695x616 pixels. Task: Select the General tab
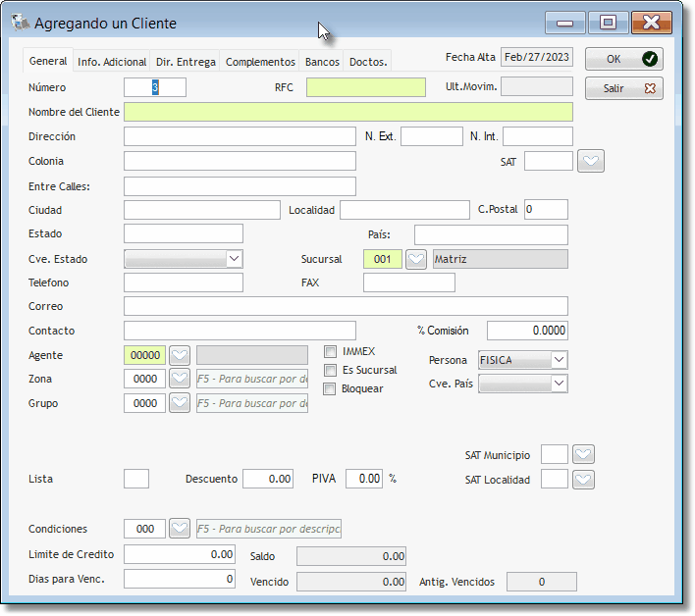click(x=48, y=61)
